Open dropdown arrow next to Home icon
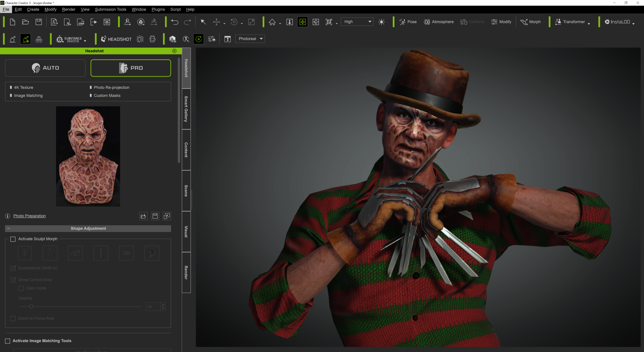Image resolution: width=644 pixels, height=352 pixels. click(x=280, y=23)
